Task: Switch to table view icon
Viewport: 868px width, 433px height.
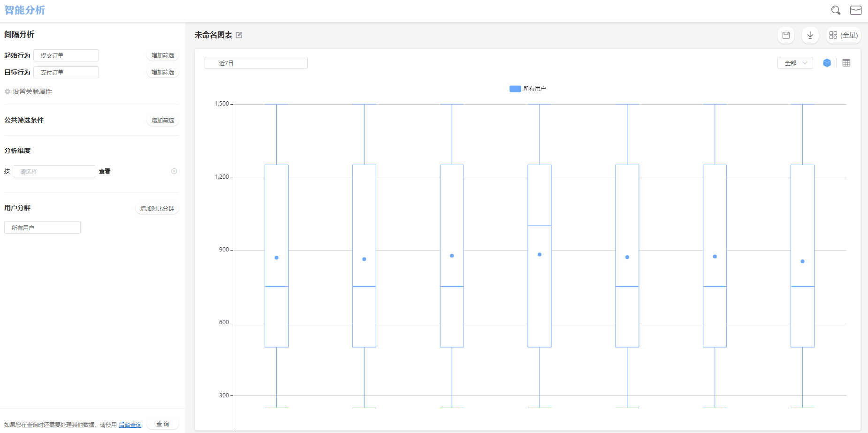Action: 846,63
